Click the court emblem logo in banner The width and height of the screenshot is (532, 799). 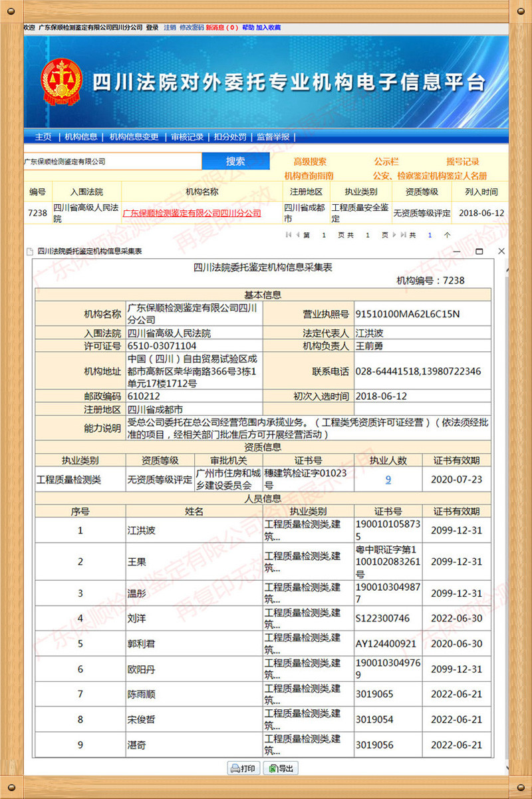pos(61,81)
